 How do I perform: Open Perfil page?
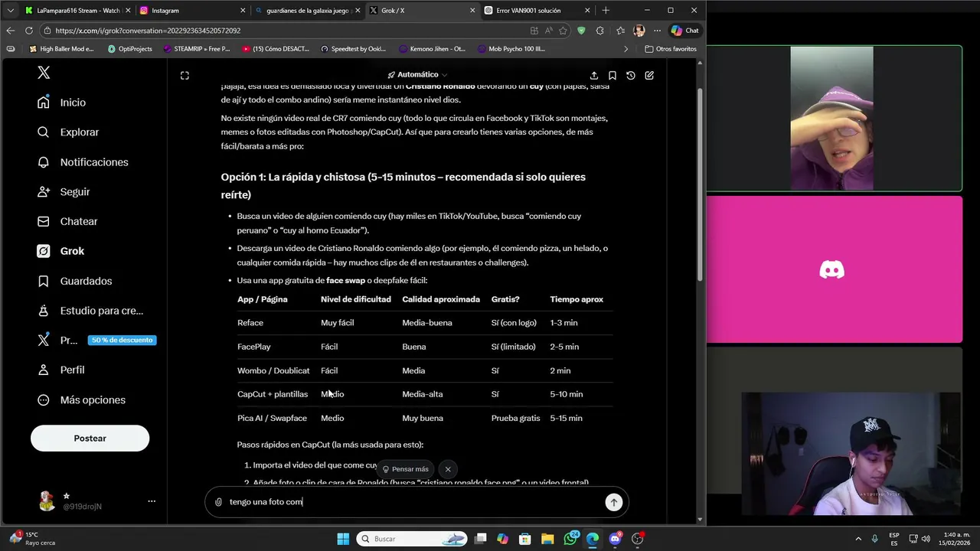pyautogui.click(x=60, y=370)
